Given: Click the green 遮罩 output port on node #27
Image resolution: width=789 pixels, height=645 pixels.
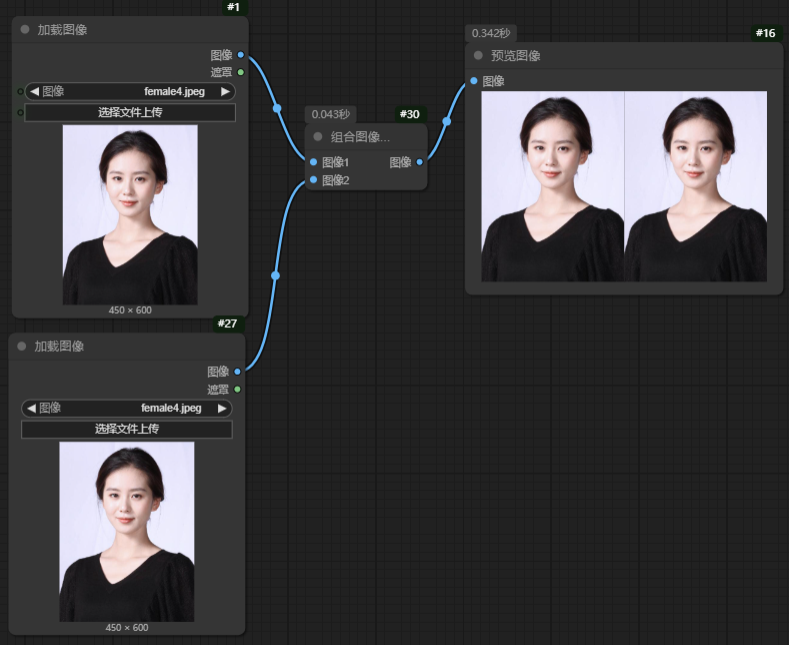Looking at the screenshot, I should point(237,389).
